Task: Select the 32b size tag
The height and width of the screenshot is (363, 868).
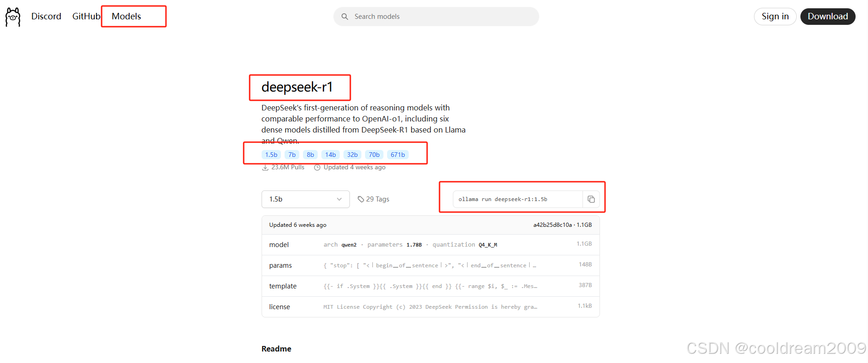Action: point(352,155)
